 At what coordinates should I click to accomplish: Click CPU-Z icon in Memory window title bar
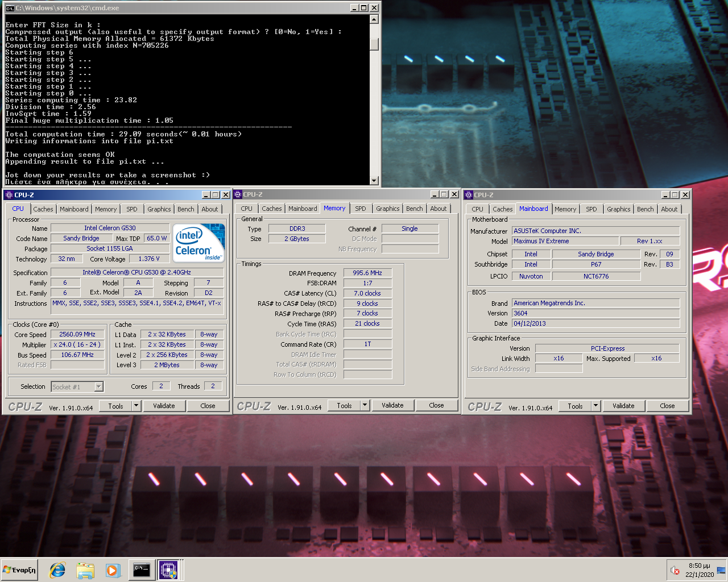pyautogui.click(x=238, y=194)
